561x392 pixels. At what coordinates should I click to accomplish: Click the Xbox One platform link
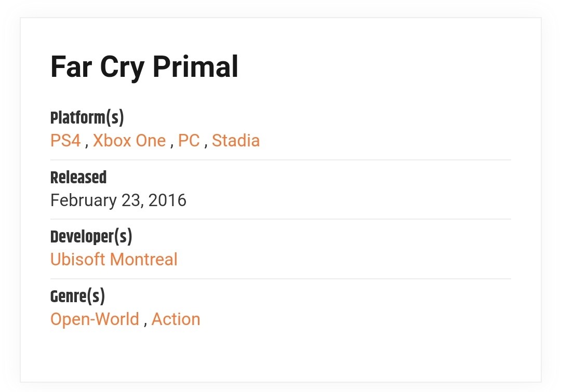[x=129, y=141]
